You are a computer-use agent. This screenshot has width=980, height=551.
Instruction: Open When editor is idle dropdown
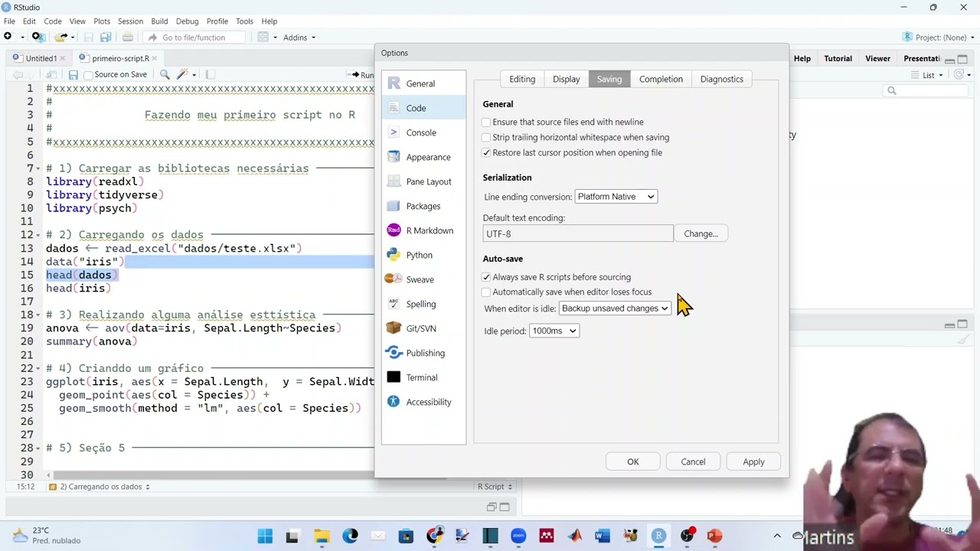click(x=615, y=308)
